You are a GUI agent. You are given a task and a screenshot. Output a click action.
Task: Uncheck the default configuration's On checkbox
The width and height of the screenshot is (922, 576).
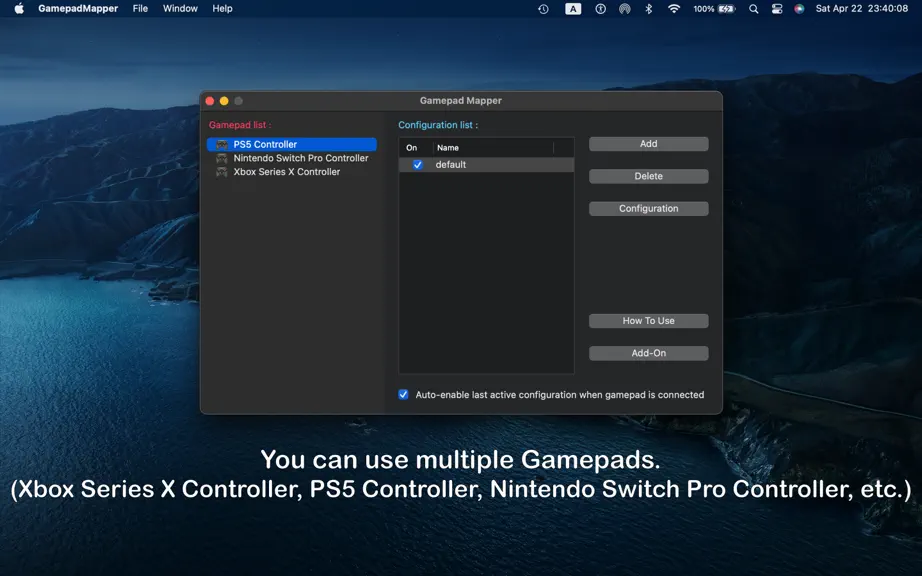417,165
